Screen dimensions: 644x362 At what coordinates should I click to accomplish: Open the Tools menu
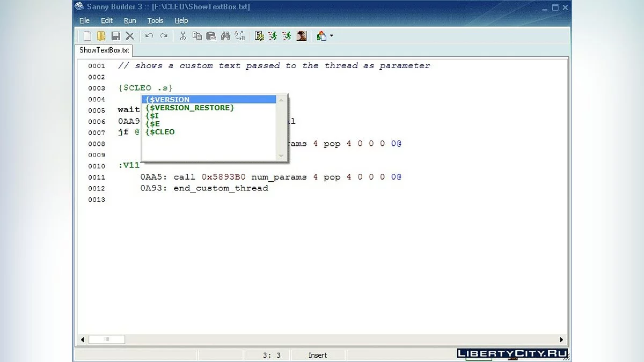tap(155, 20)
